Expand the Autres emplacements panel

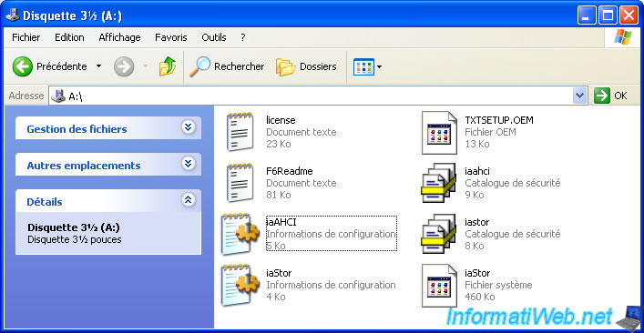(x=188, y=164)
